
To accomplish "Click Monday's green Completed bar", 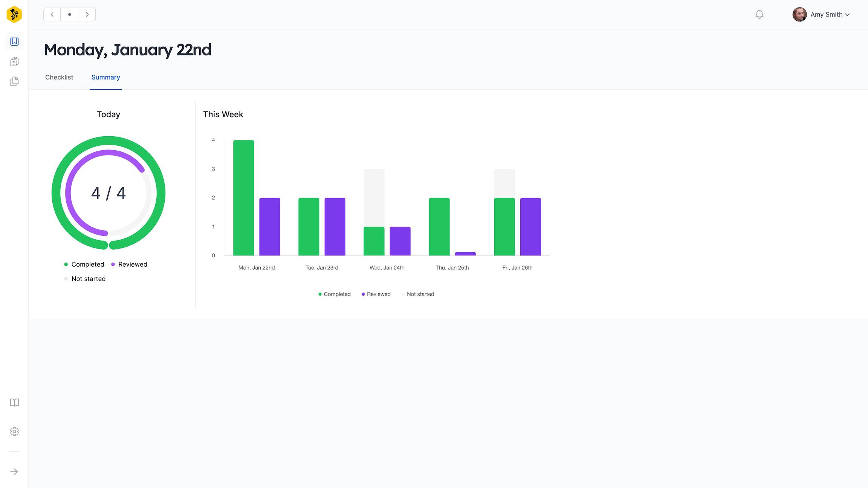I will [243, 198].
